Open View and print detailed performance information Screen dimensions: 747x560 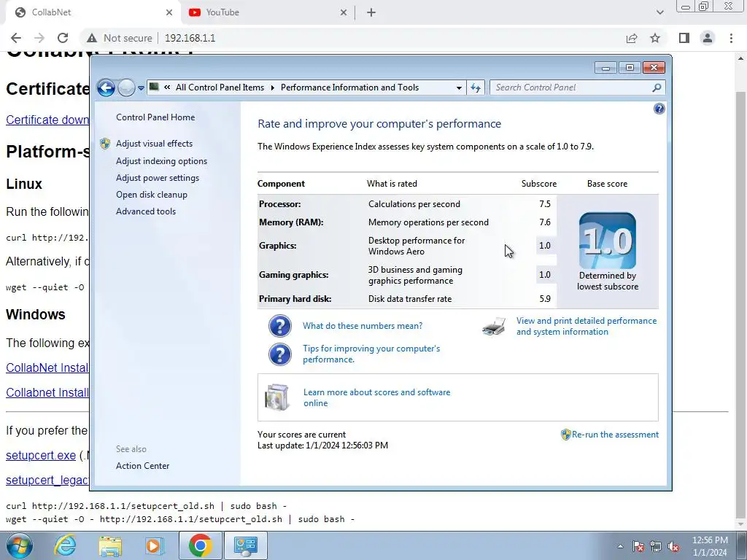(587, 326)
